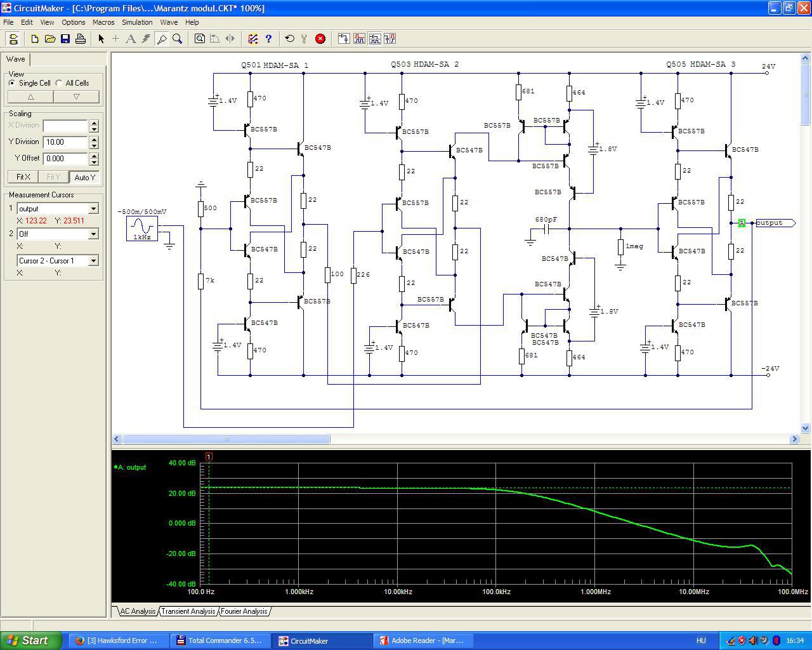812x650 pixels.
Task: Open the Simulation menu
Action: pos(137,22)
